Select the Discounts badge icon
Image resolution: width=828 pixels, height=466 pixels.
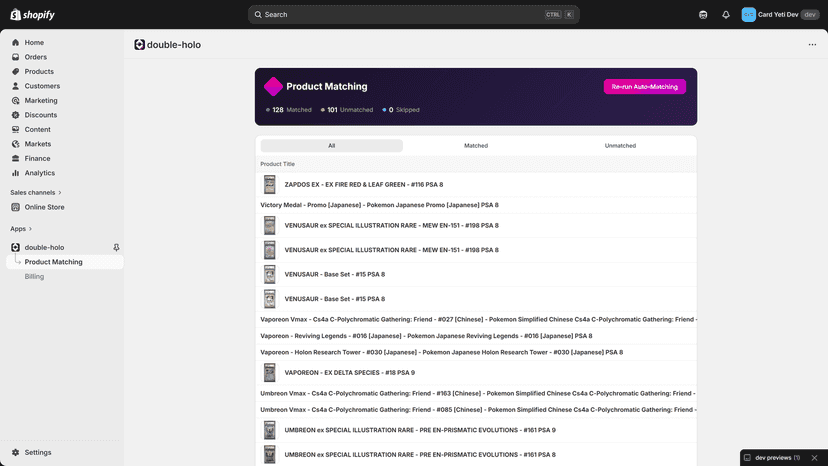click(15, 115)
